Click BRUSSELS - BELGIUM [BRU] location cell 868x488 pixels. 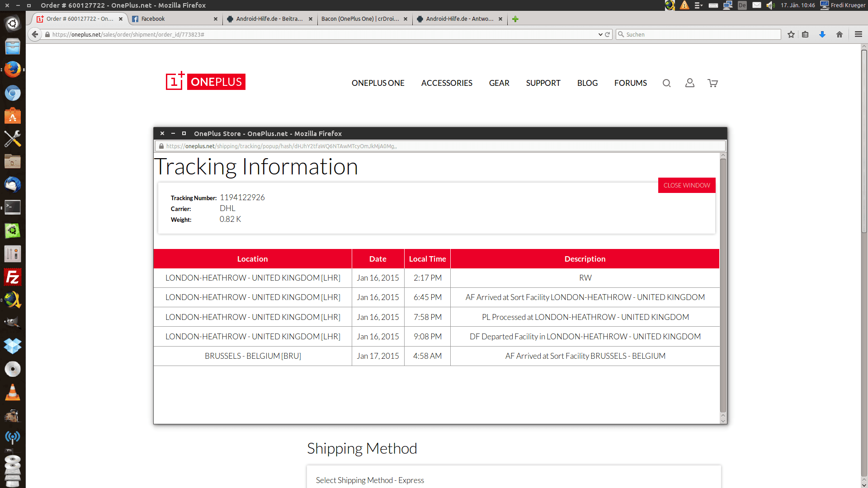click(253, 356)
